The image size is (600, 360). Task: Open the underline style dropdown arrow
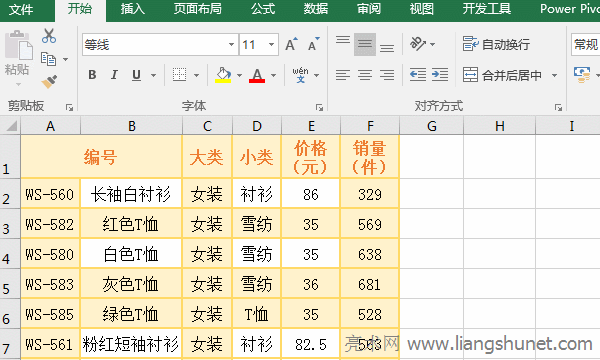[x=153, y=75]
